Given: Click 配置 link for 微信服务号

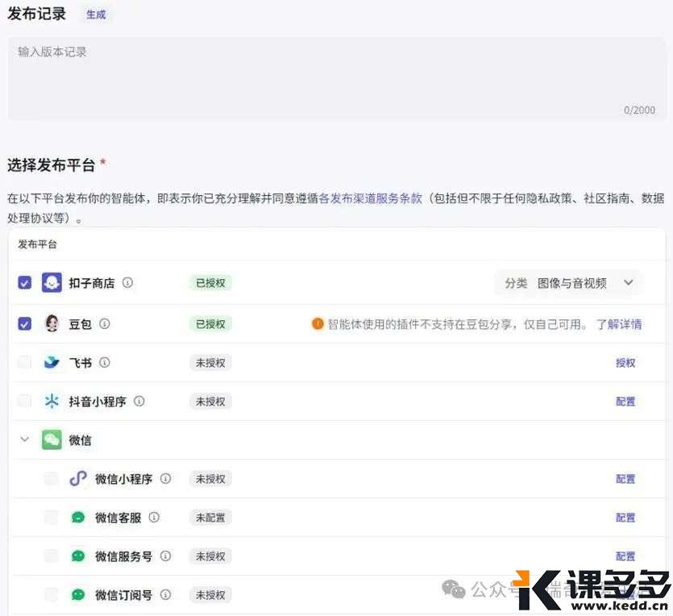Looking at the screenshot, I should coord(625,556).
